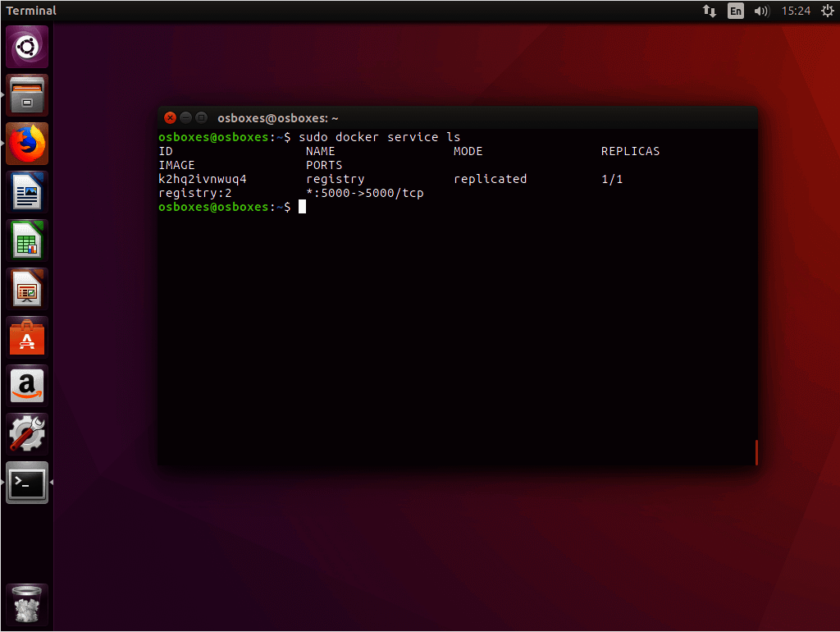The width and height of the screenshot is (840, 632).
Task: Open the Files manager from launcher
Action: point(27,95)
